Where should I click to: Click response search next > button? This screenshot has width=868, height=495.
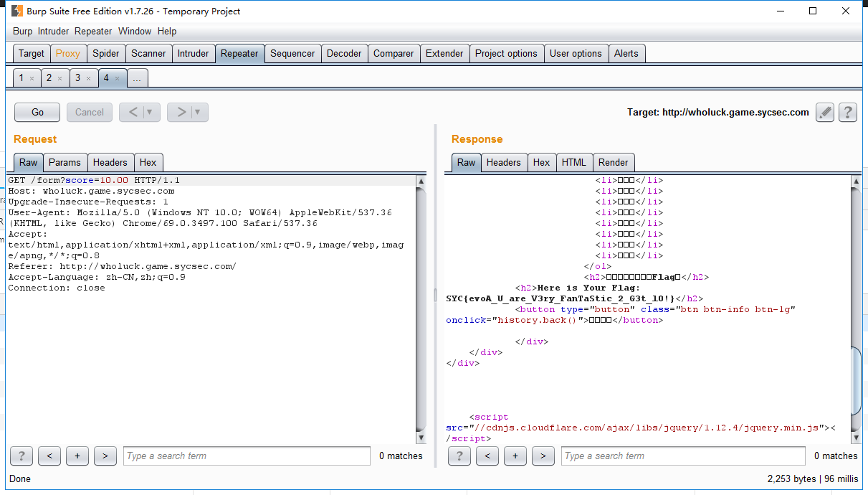[x=543, y=456]
